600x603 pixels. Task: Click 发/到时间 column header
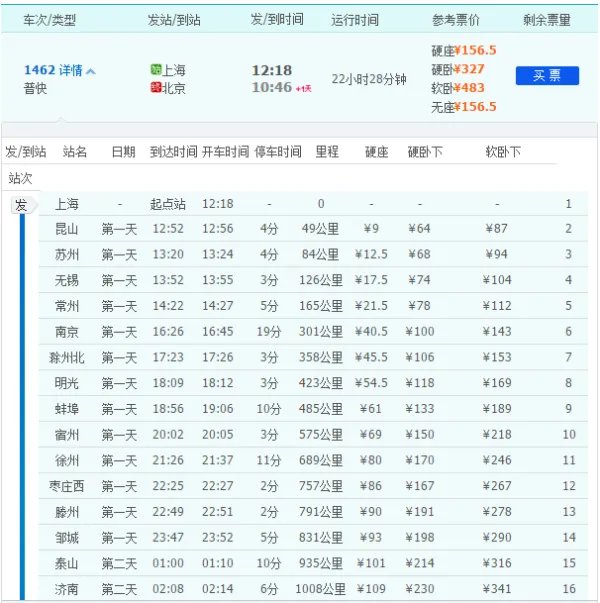pyautogui.click(x=277, y=19)
